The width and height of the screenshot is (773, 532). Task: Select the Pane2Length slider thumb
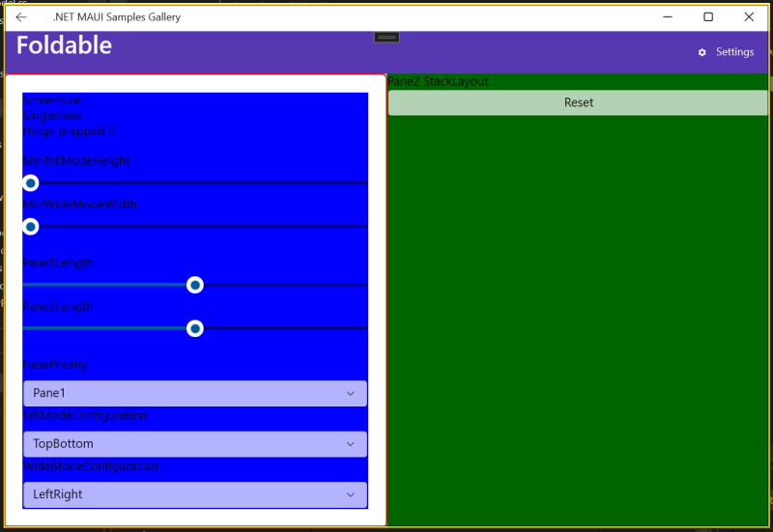195,328
